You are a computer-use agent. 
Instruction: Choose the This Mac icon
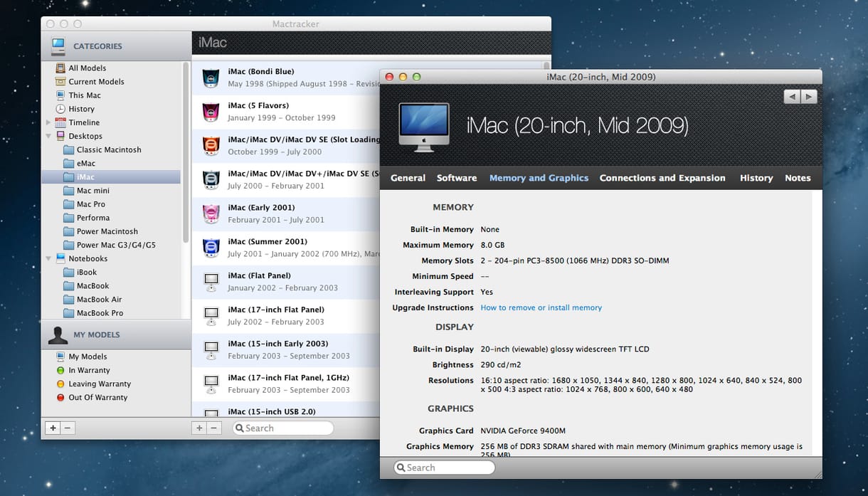[60, 95]
